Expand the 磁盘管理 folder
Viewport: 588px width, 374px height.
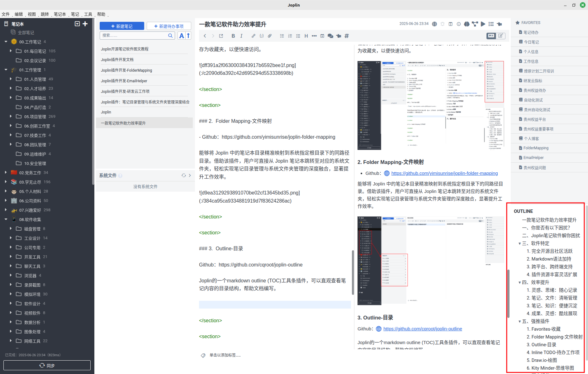[x=11, y=228]
